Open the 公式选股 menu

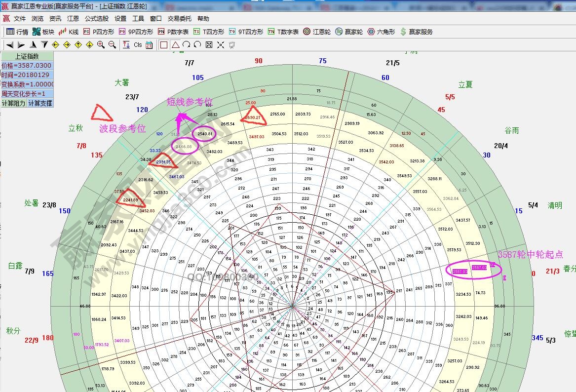click(x=96, y=19)
